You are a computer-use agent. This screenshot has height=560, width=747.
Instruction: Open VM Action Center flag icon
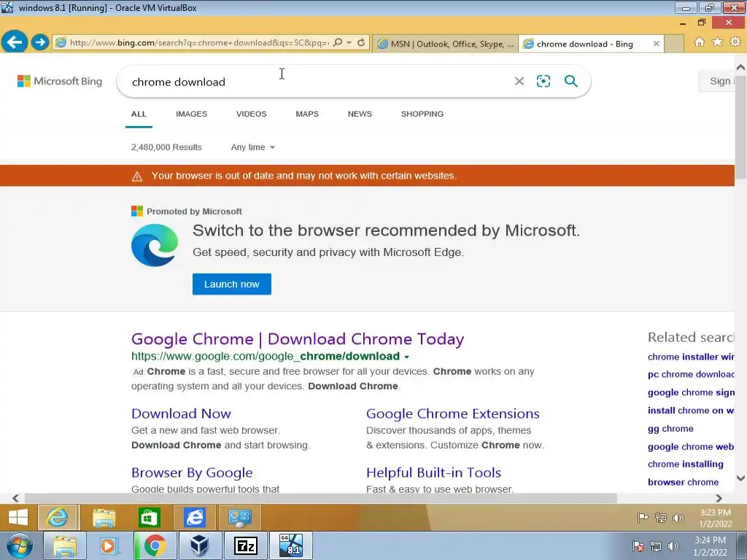pos(643,518)
